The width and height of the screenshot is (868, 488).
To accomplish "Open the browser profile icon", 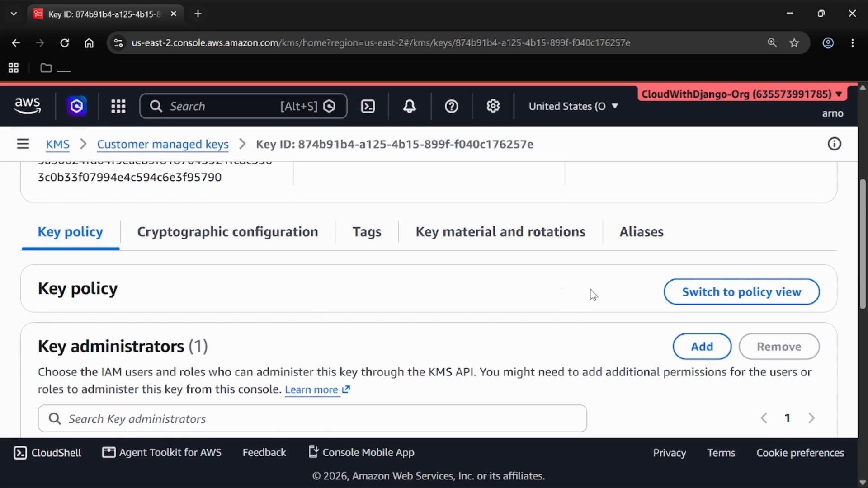I will pos(828,43).
